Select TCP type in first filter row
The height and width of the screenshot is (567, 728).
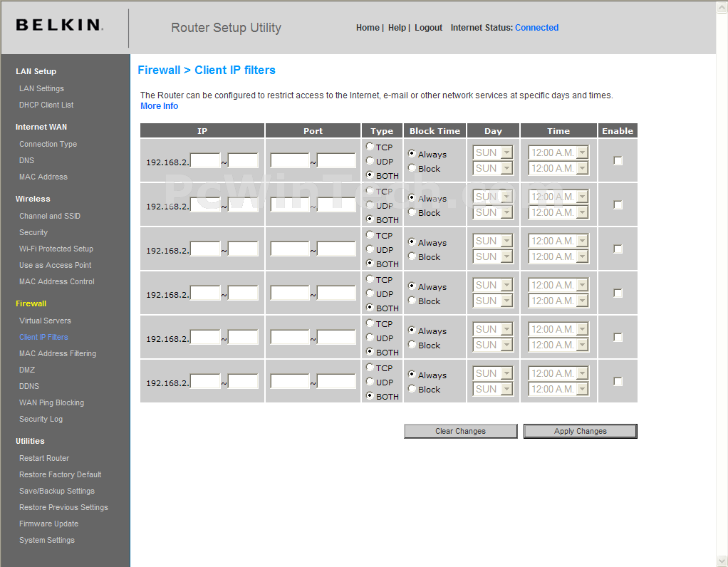coord(370,146)
